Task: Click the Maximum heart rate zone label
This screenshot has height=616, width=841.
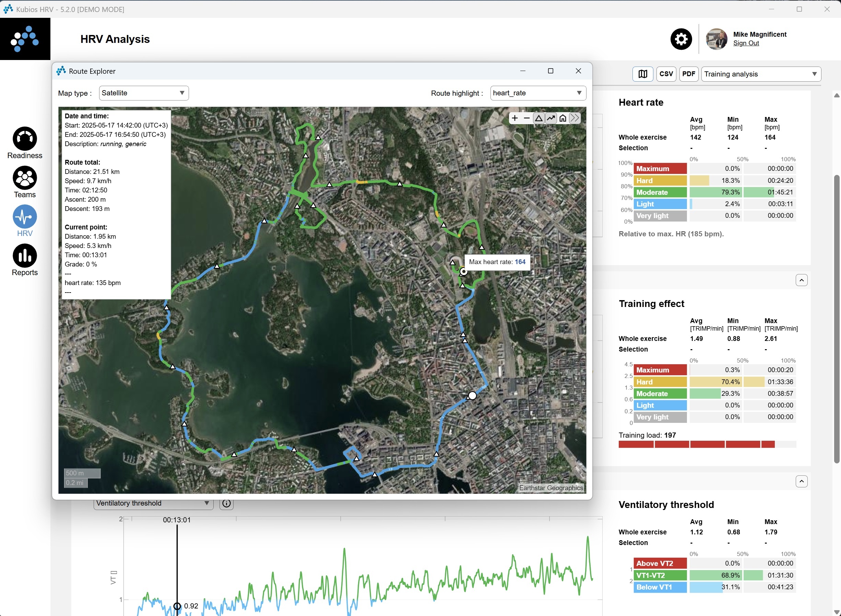Action: click(x=660, y=168)
